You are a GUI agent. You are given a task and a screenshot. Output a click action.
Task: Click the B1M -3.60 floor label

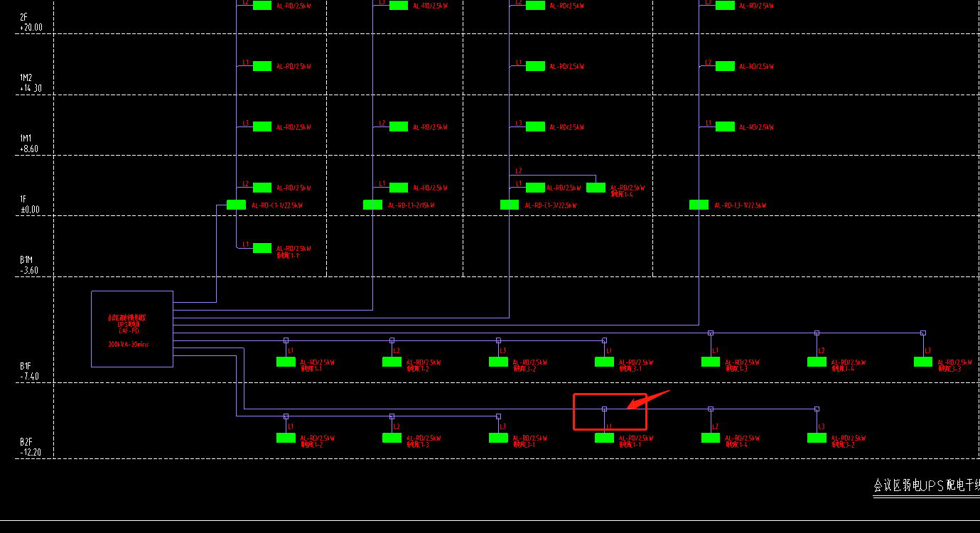tap(30, 266)
